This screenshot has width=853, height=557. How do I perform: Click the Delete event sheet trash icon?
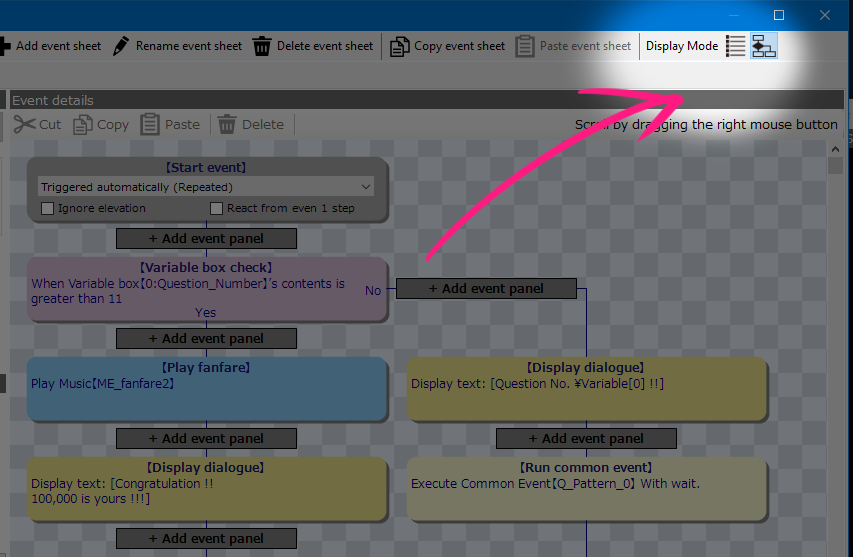[x=262, y=46]
